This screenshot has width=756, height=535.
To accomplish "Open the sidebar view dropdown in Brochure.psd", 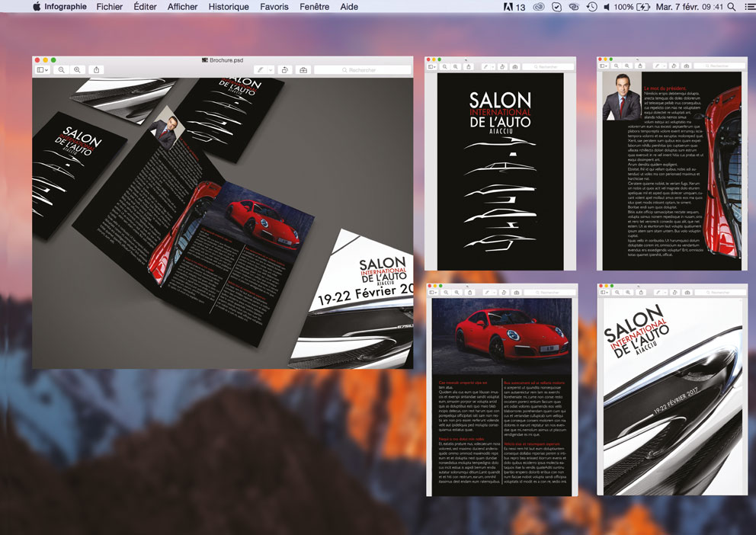I will coord(43,70).
